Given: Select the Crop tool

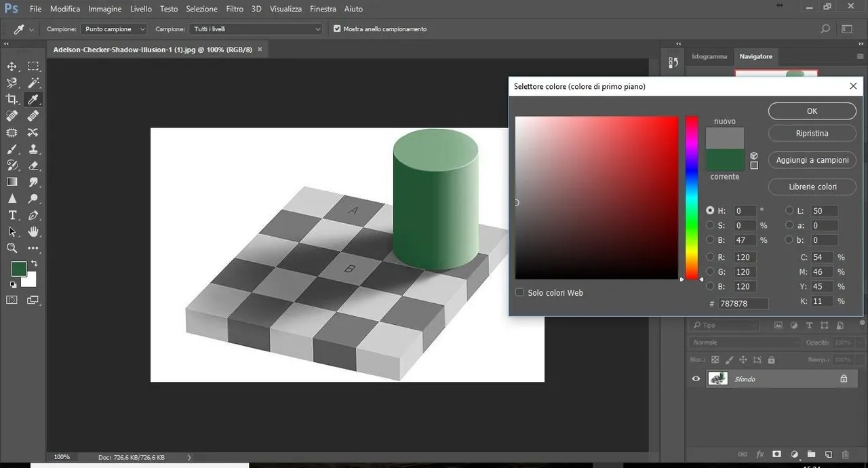Looking at the screenshot, I should click(x=12, y=100).
